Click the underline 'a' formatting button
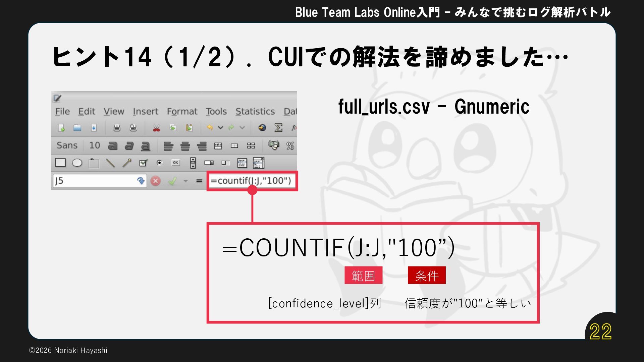Screen dimensions: 644x362 [145, 146]
